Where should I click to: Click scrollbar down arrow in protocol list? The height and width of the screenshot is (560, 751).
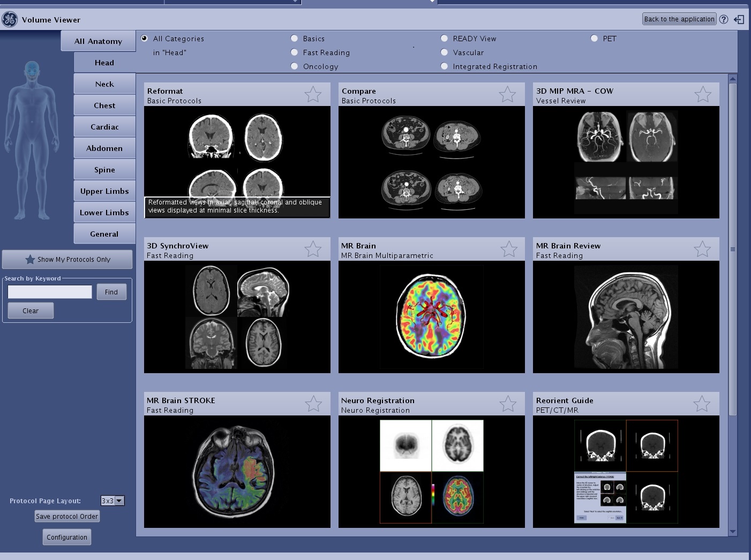(732, 532)
